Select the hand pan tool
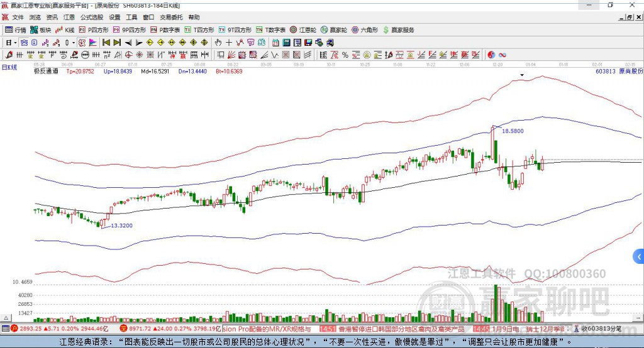The width and height of the screenshot is (644, 348). pos(218,43)
